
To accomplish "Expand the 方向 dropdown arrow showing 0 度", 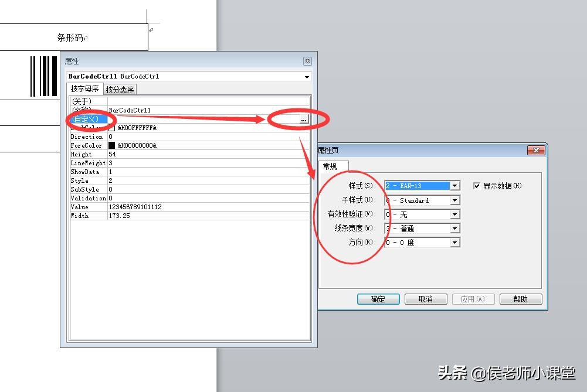I will click(x=454, y=243).
